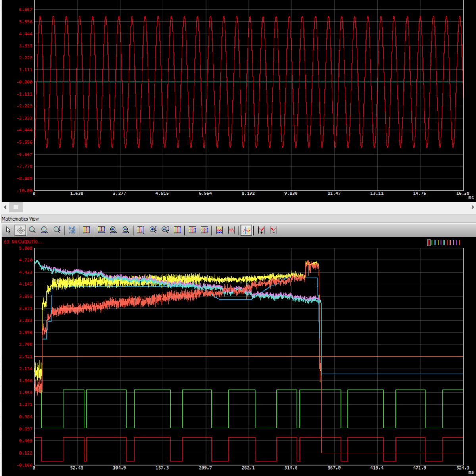
Task: Activate the four-arrow pan tool
Action: coord(20,230)
